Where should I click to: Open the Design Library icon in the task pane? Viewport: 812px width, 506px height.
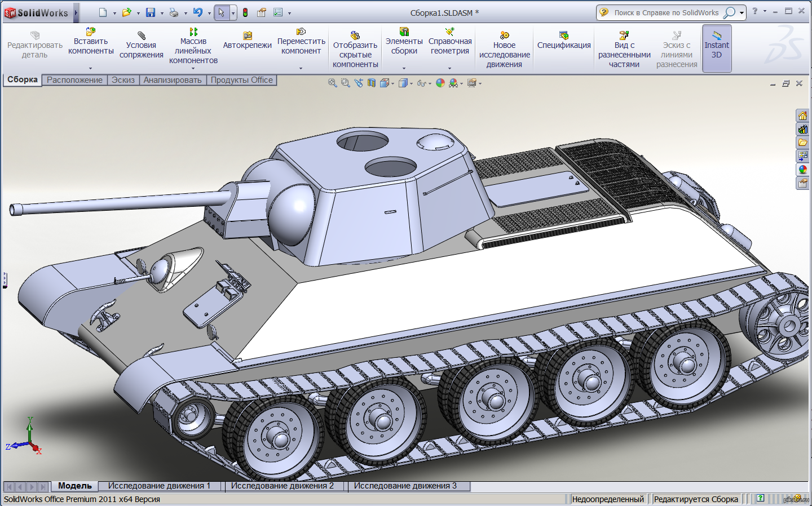(x=802, y=129)
